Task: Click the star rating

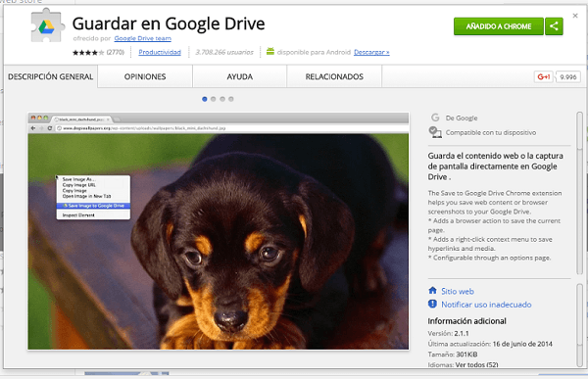Action: 88,53
